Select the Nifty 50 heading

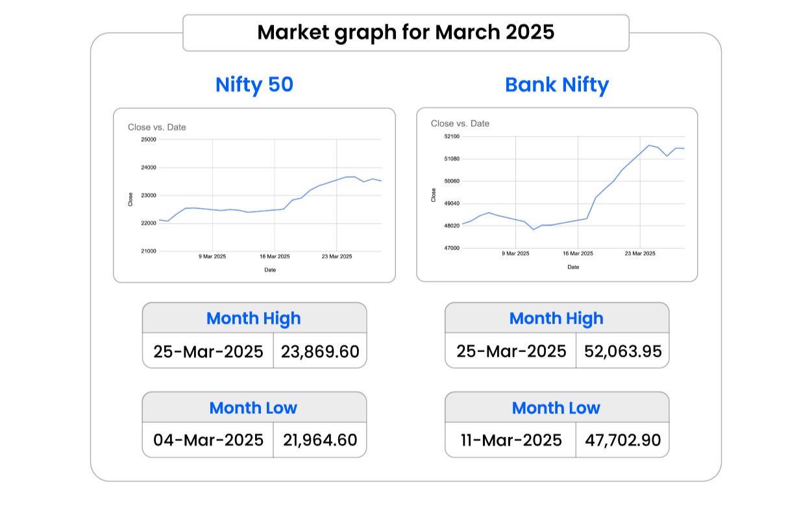(254, 85)
